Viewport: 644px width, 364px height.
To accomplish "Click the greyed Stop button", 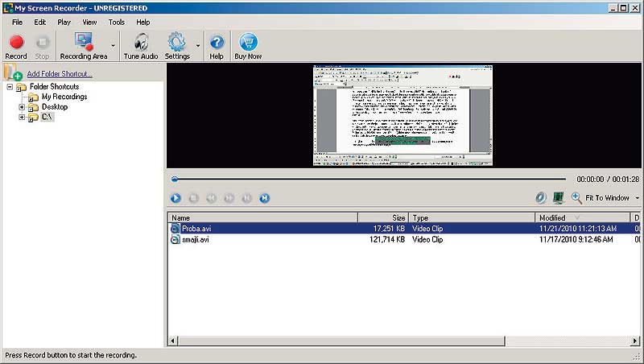I will tap(42, 47).
